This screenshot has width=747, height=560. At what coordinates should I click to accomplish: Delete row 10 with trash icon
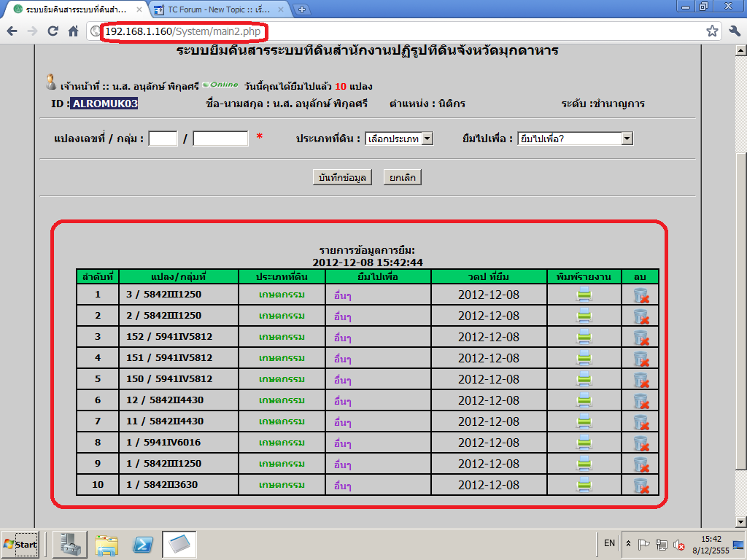641,485
